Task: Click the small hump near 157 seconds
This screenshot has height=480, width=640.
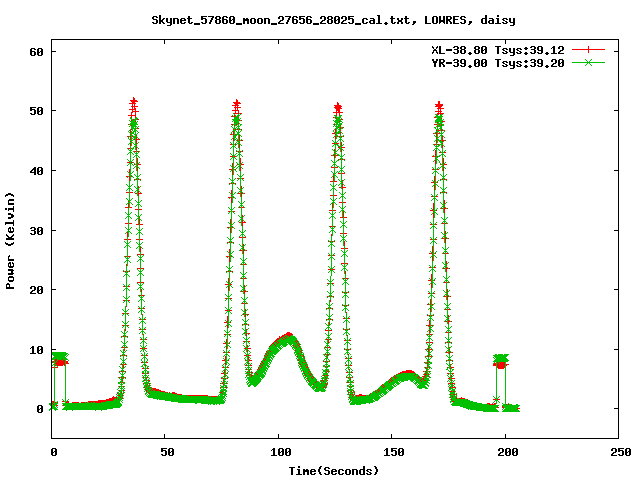Action: tap(407, 374)
